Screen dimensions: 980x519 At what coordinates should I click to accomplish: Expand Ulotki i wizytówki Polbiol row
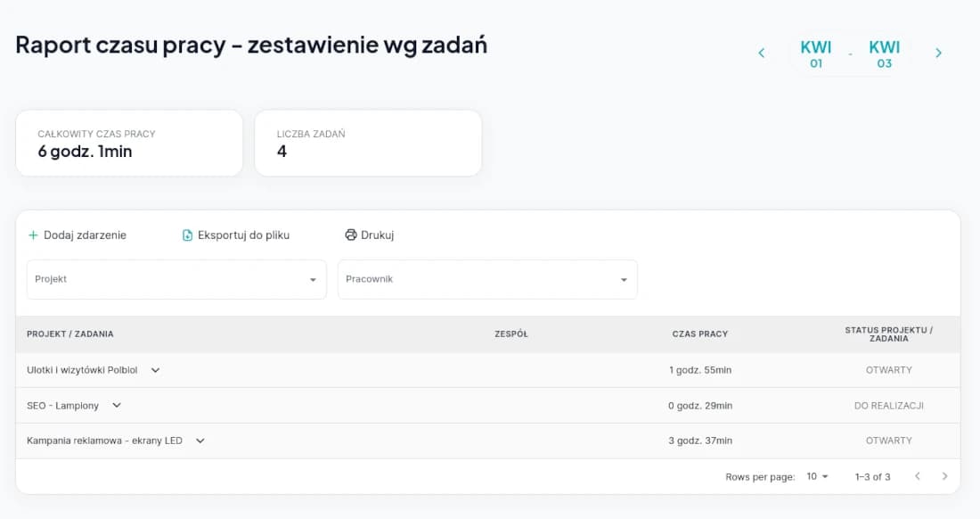[x=156, y=370]
